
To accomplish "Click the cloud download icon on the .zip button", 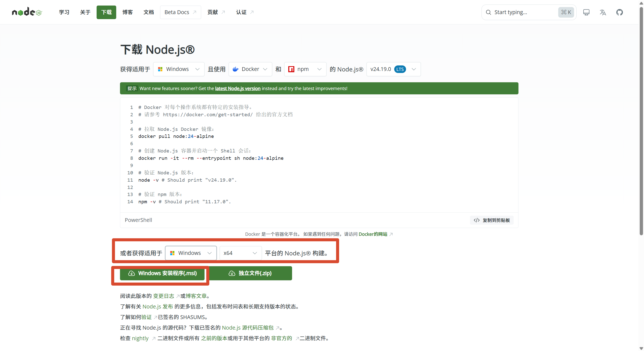I will pyautogui.click(x=232, y=273).
